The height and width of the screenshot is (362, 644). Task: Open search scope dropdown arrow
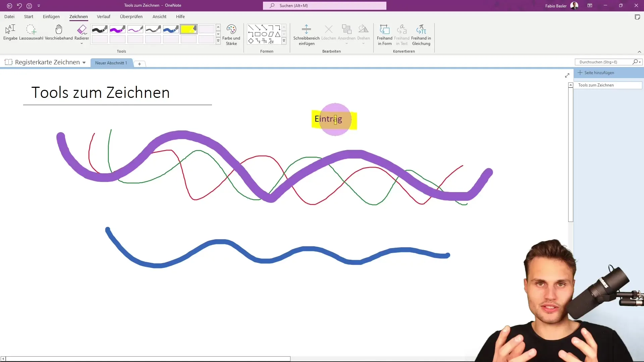click(640, 62)
